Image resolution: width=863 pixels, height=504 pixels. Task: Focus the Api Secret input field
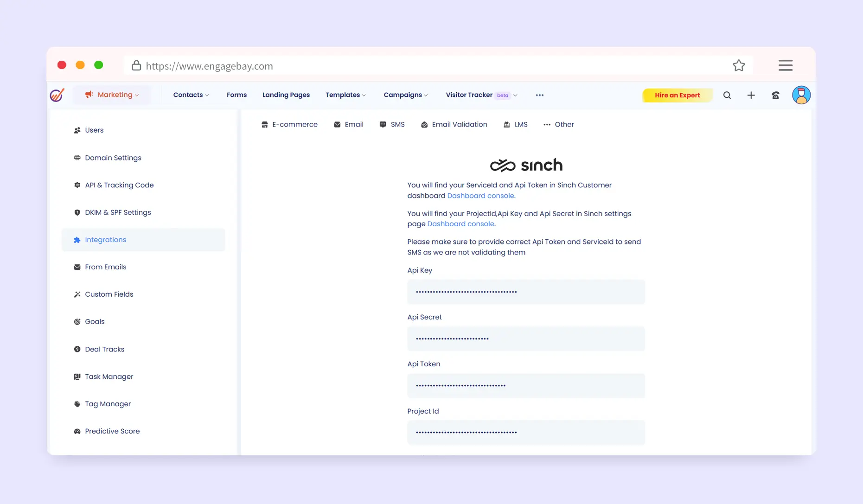point(526,338)
